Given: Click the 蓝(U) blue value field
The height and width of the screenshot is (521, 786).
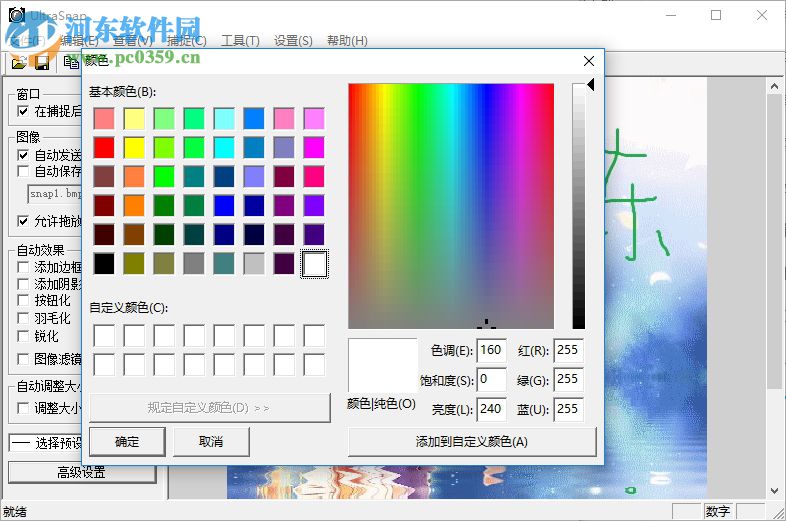Looking at the screenshot, I should point(568,409).
